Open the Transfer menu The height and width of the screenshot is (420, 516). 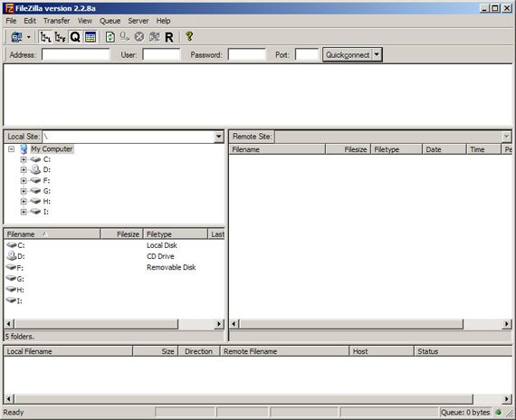57,21
